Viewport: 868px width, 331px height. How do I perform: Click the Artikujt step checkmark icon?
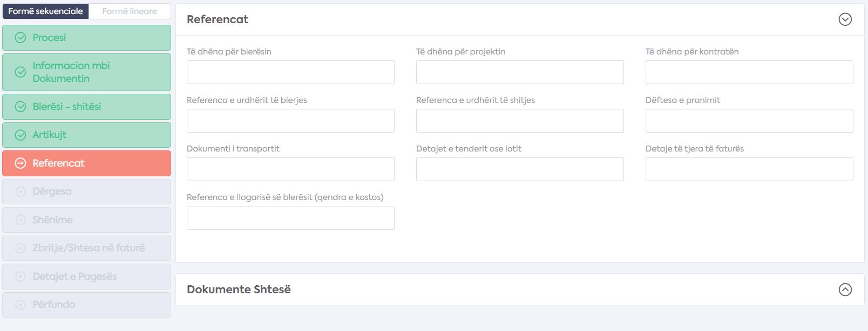[x=21, y=135]
